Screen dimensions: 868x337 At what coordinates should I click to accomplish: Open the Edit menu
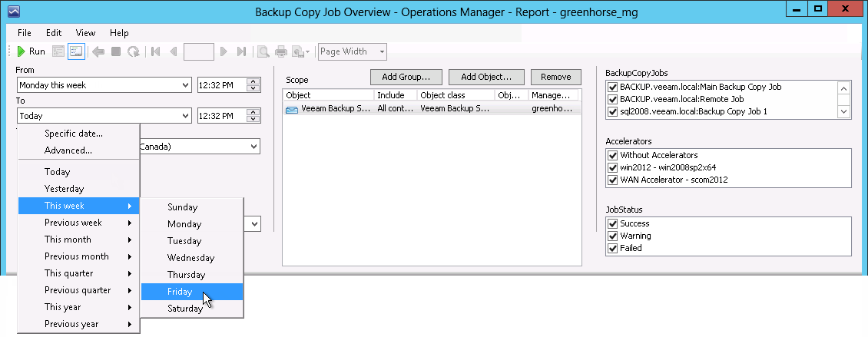click(54, 33)
